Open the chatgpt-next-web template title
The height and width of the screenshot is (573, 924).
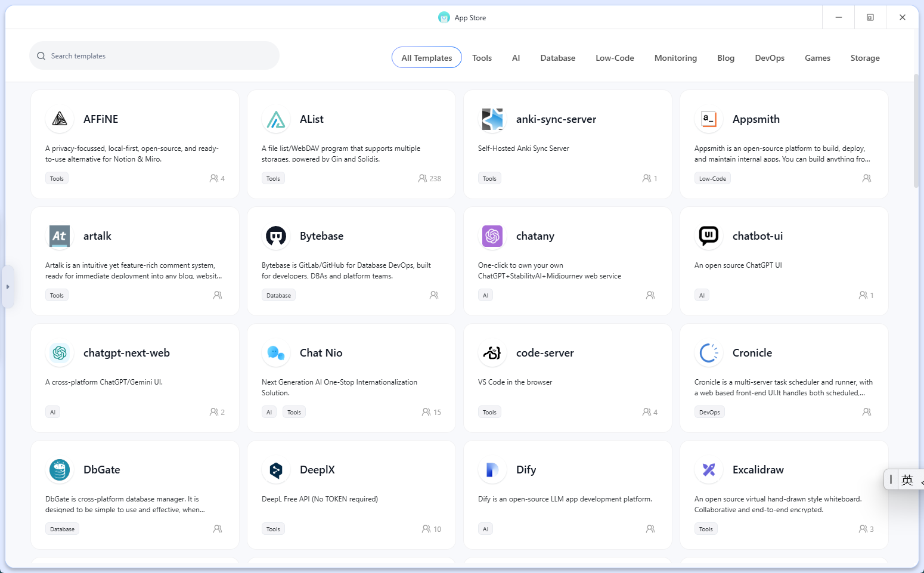click(x=126, y=353)
